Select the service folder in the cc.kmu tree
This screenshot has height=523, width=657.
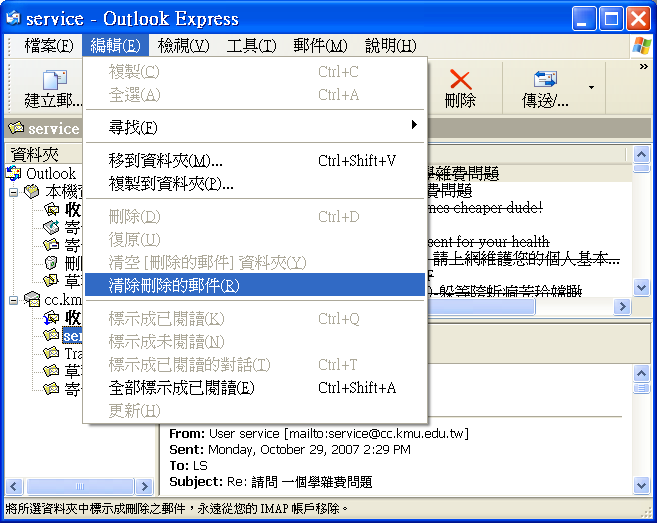point(72,336)
